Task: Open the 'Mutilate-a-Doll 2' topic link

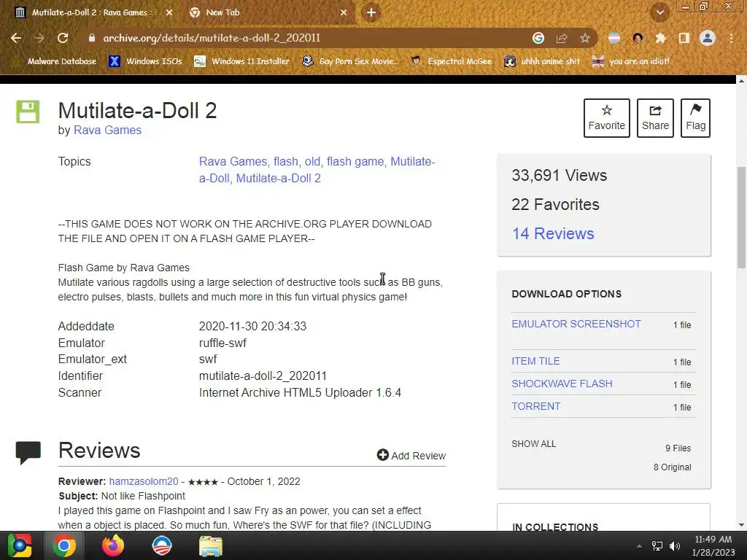Action: 278,178
